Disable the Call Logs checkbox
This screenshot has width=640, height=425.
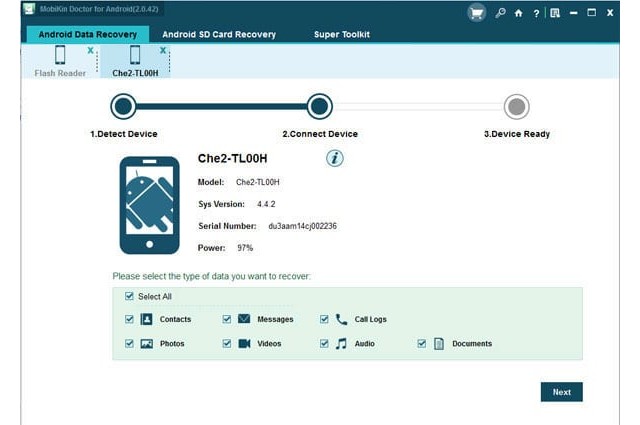(x=324, y=319)
